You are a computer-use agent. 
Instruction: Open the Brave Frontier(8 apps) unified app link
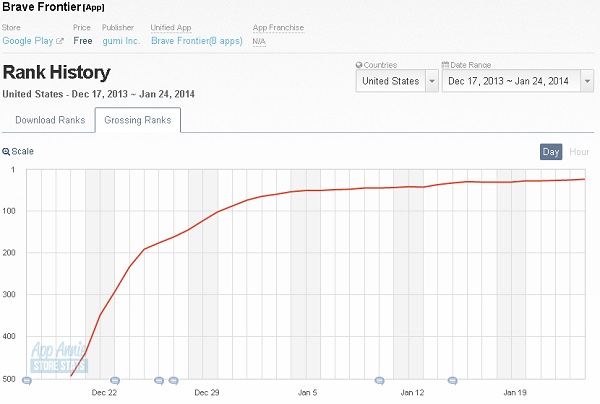(x=197, y=41)
